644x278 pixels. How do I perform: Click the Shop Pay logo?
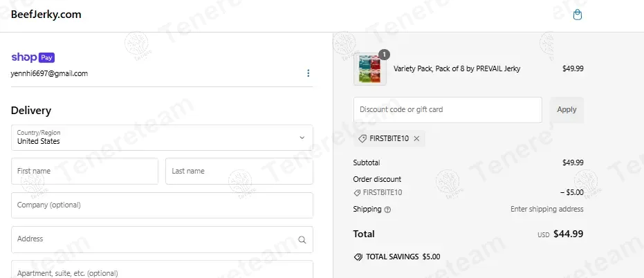tap(33, 57)
